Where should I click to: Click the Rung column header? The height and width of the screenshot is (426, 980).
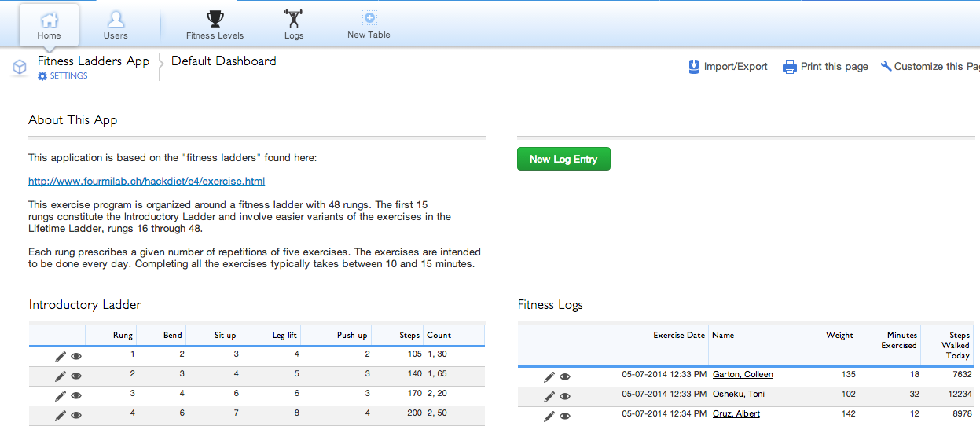(x=123, y=335)
